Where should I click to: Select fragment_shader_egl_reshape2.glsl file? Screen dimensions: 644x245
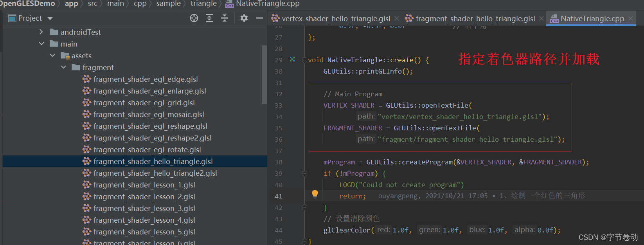pos(153,138)
